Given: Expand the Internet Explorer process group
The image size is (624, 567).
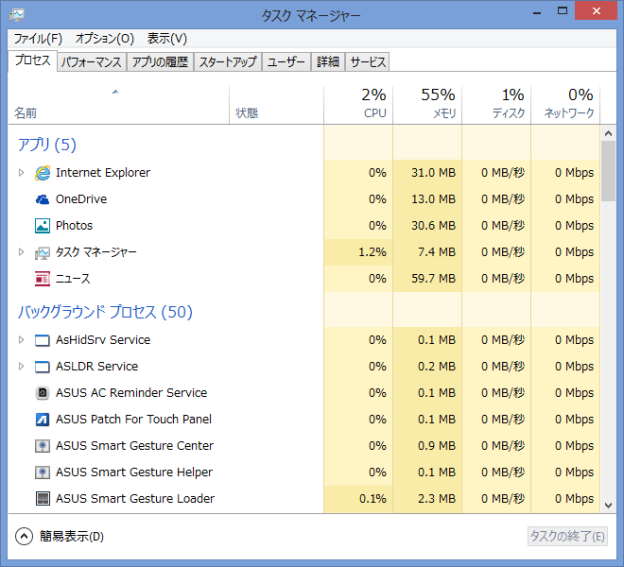Looking at the screenshot, I should [21, 173].
